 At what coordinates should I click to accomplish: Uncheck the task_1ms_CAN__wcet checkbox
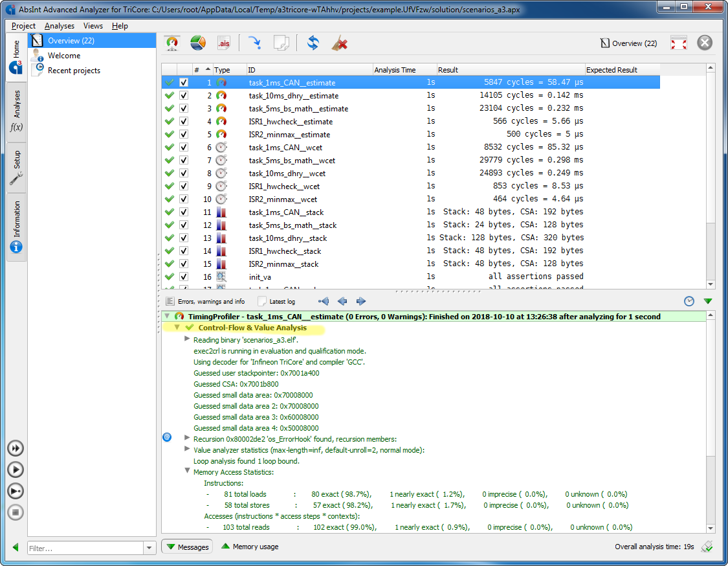(184, 147)
